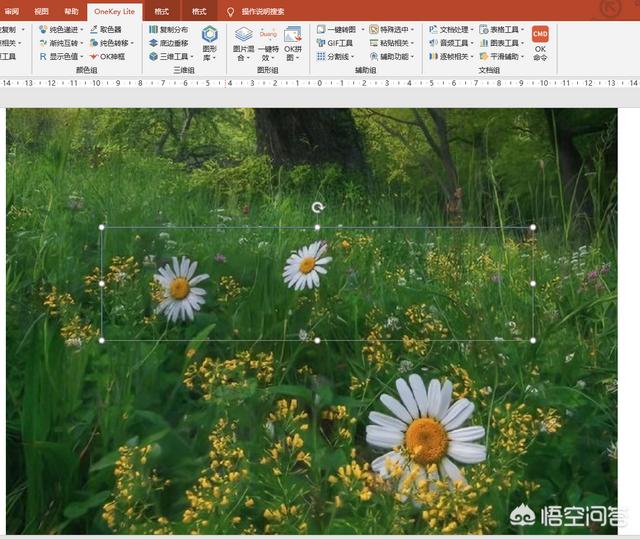Run the OK命令 CMD icon
The width and height of the screenshot is (640, 539).
(540, 42)
